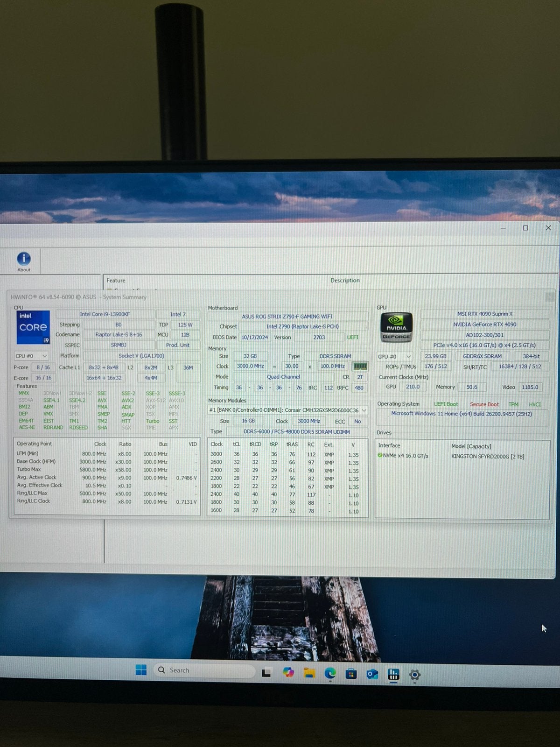This screenshot has height=747, width=560.
Task: Switch to HWiNFO taskbar icon
Action: coord(393,674)
